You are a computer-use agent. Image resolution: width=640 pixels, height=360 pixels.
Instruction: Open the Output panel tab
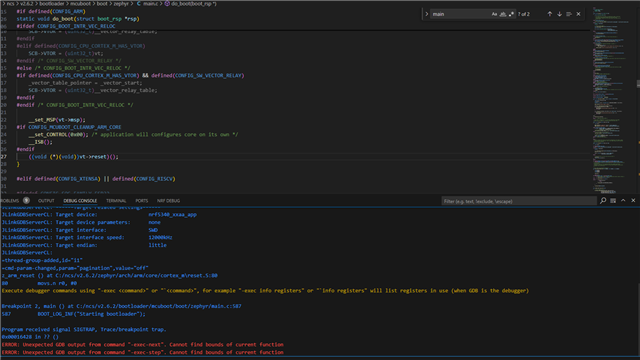(x=46, y=201)
